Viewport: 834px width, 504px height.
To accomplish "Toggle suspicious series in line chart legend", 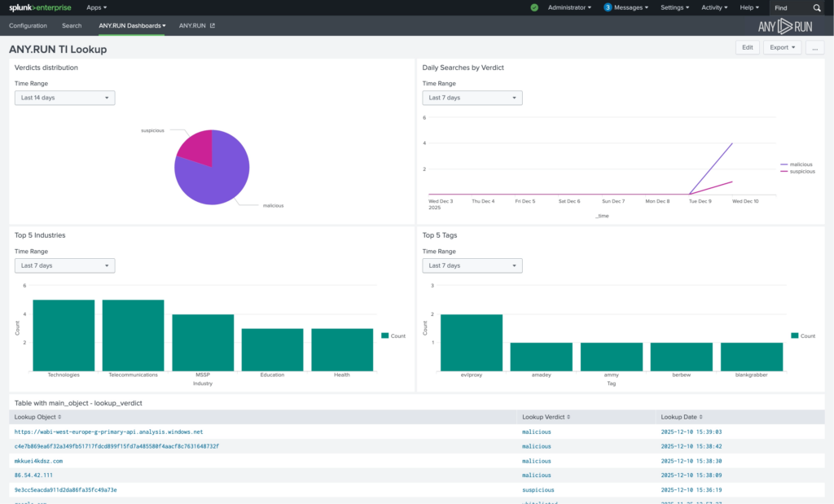I will pos(802,171).
